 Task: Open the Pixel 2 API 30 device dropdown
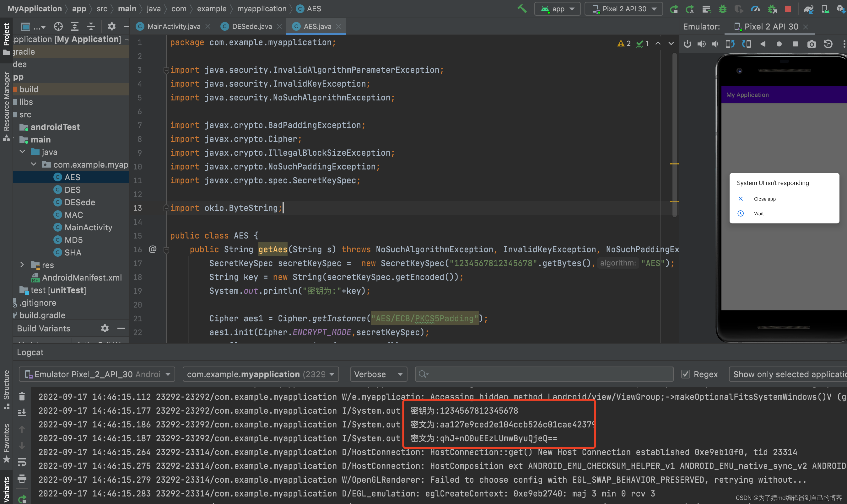623,9
